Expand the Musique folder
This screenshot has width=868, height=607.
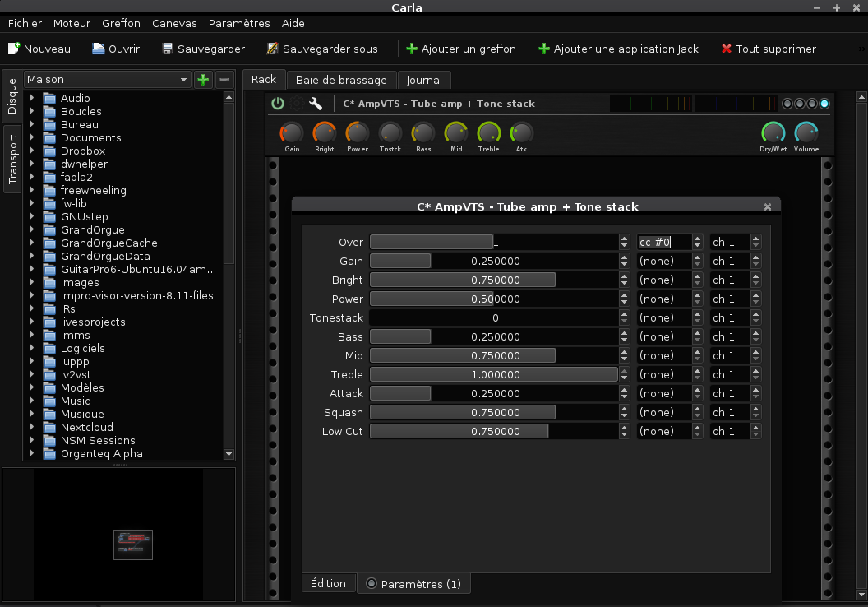31,414
